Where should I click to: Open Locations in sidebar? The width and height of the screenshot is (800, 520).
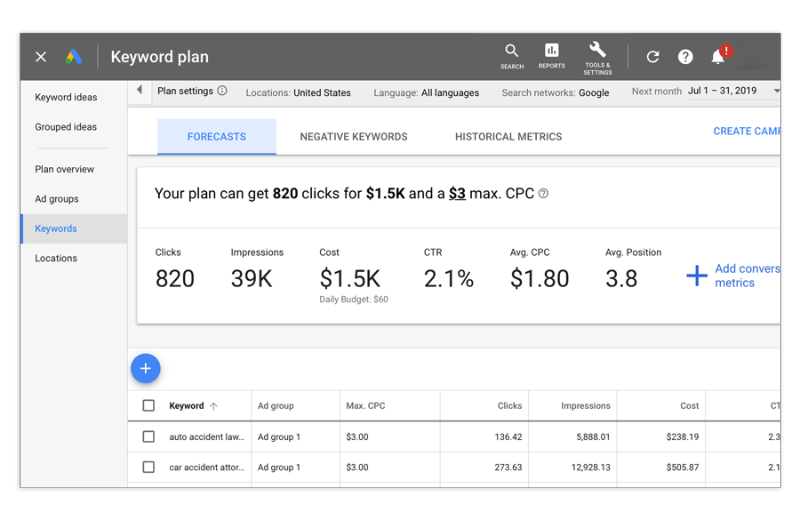(56, 258)
